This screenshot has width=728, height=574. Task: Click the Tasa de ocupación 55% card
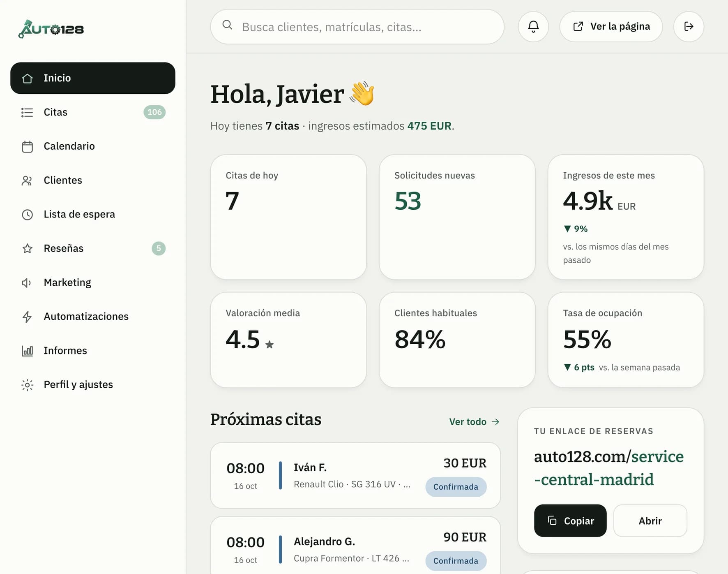point(626,340)
